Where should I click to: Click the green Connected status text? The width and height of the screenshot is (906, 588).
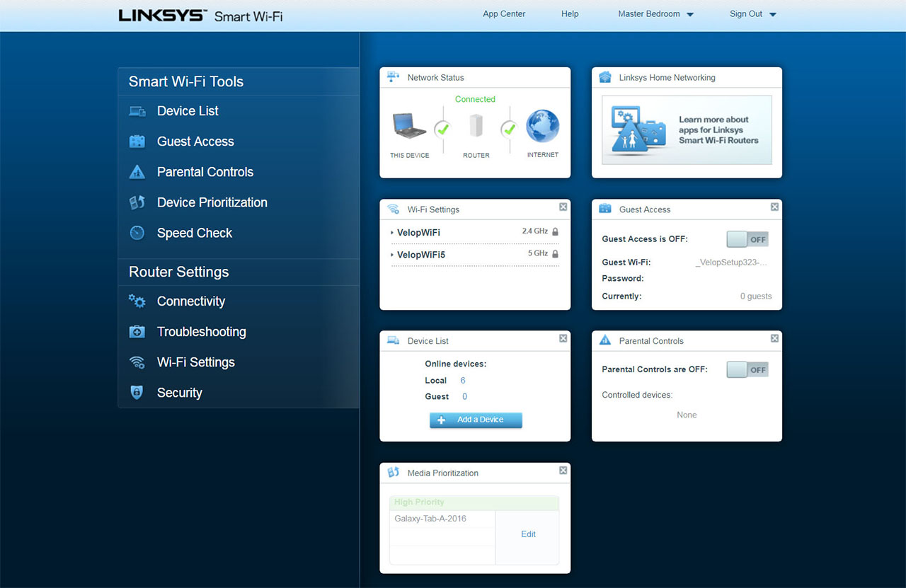coord(475,99)
